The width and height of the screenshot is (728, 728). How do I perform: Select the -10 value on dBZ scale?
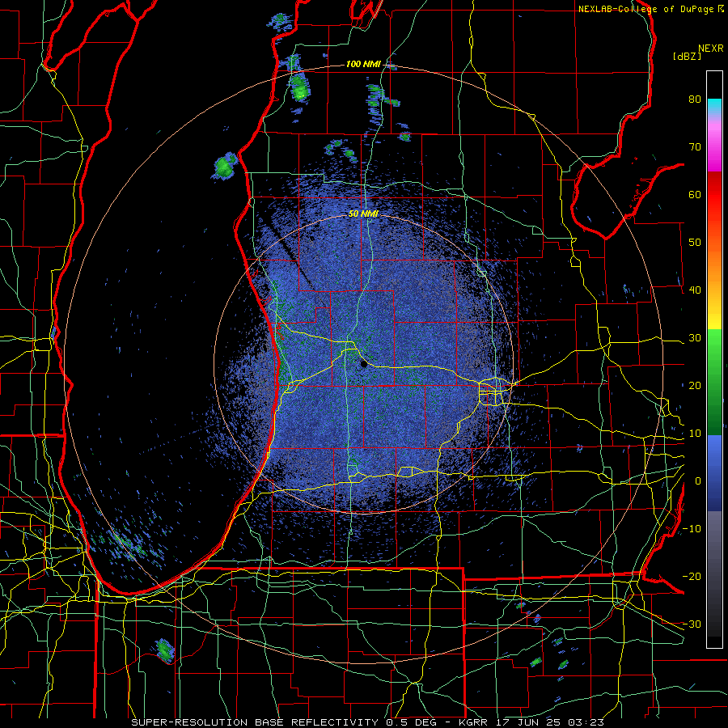692,529
